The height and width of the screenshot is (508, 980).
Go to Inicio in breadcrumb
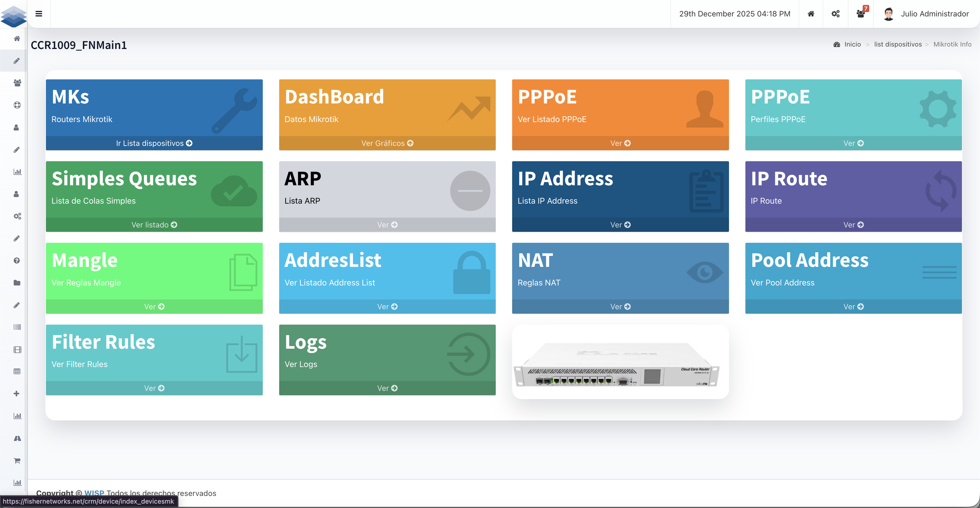(x=852, y=44)
